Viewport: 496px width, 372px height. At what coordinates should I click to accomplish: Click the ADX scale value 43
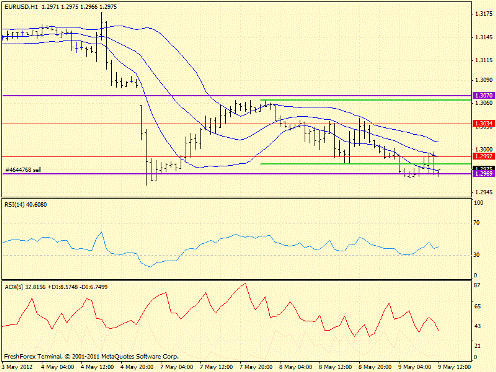[477, 326]
